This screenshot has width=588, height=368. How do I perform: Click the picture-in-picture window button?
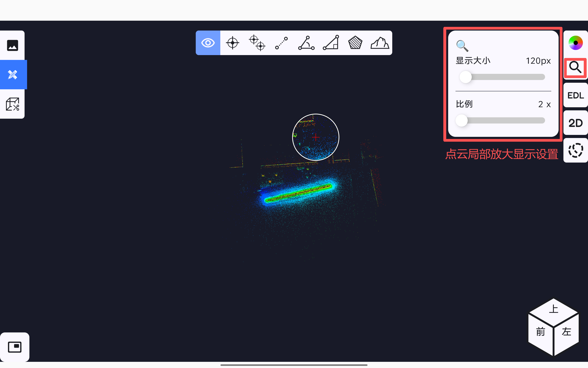click(15, 347)
